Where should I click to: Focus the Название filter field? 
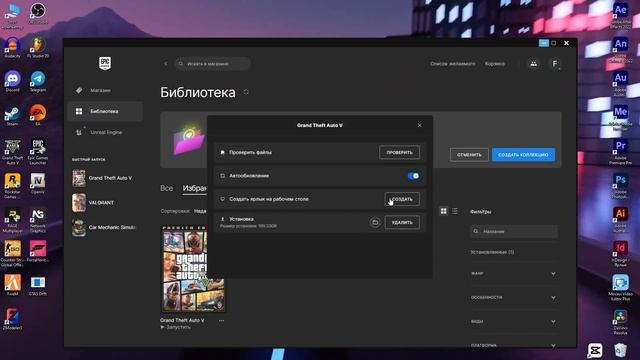(514, 231)
